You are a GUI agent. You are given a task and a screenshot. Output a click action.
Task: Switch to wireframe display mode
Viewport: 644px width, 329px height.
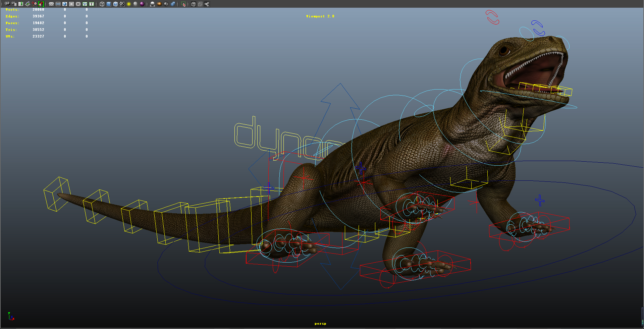pos(102,4)
